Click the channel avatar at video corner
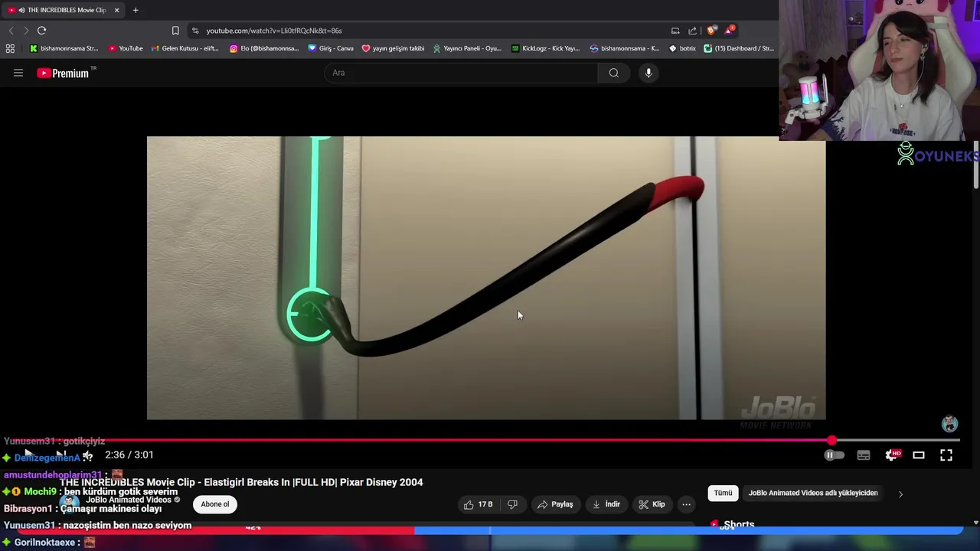Screen dimensions: 980x551 (949, 424)
